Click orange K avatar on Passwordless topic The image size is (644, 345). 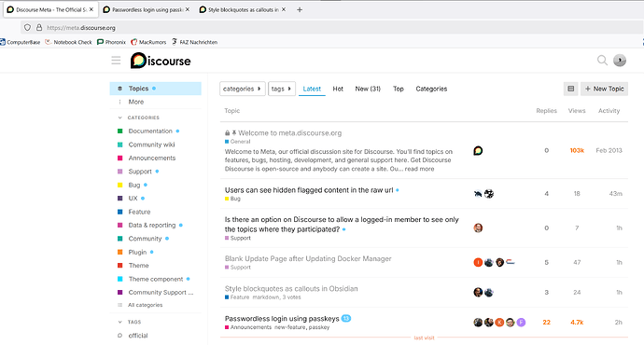pyautogui.click(x=499, y=323)
